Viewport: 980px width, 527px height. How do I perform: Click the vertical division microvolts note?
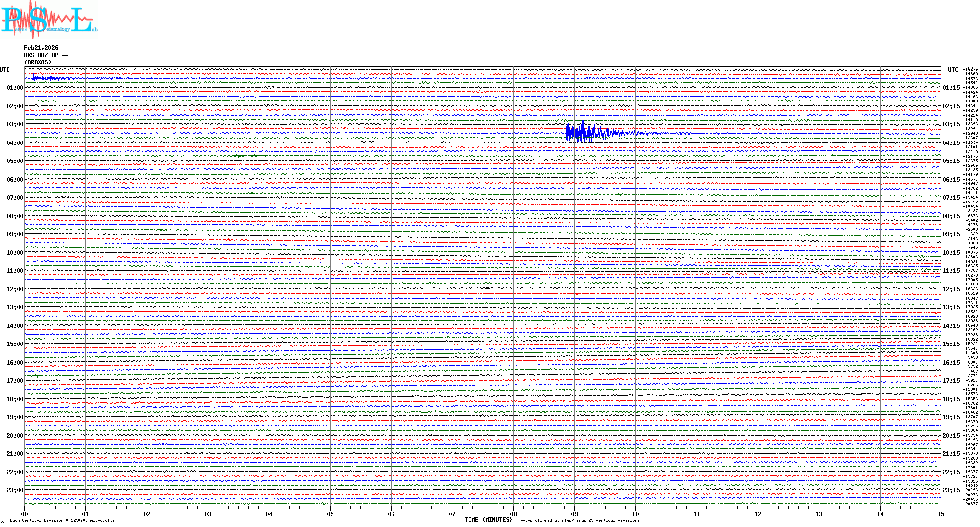pyautogui.click(x=62, y=520)
